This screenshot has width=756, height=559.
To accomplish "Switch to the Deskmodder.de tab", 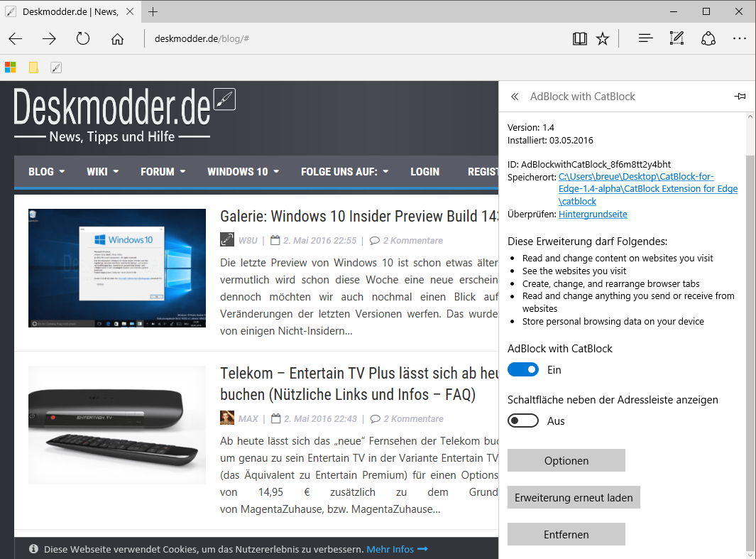I will [70, 11].
